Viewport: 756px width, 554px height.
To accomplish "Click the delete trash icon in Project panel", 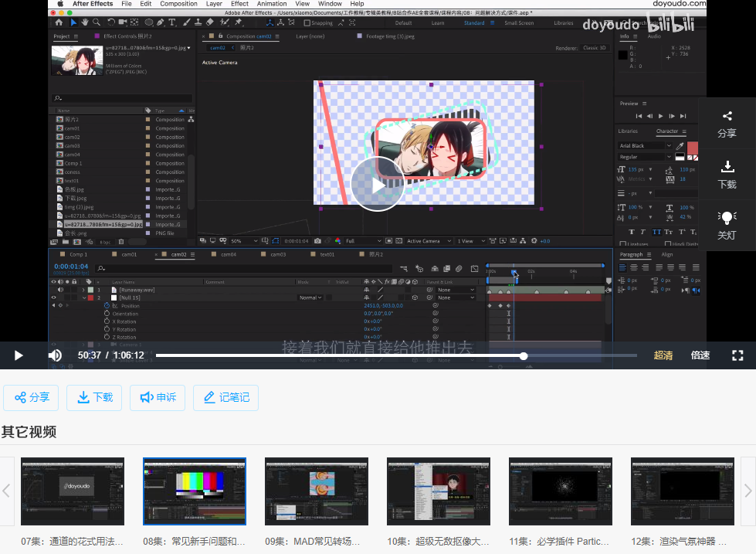I will point(121,242).
